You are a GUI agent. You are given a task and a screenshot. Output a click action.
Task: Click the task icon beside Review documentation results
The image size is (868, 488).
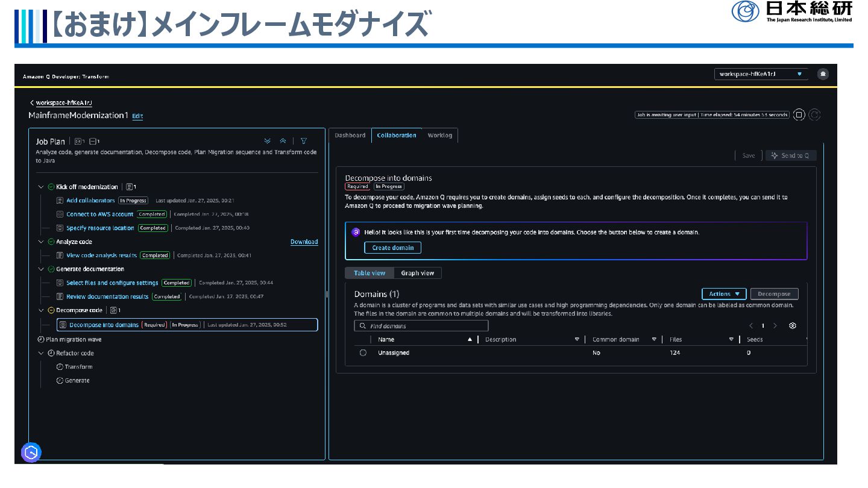60,296
